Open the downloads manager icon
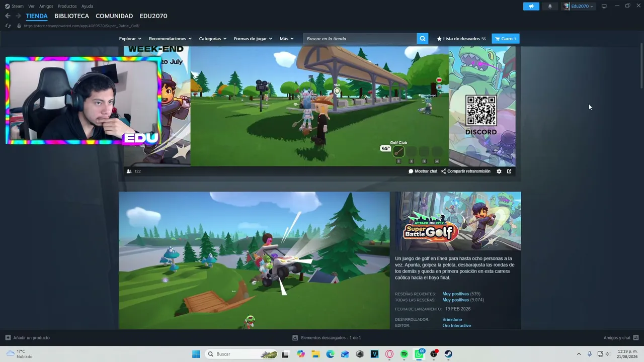644x362 pixels. [295, 338]
